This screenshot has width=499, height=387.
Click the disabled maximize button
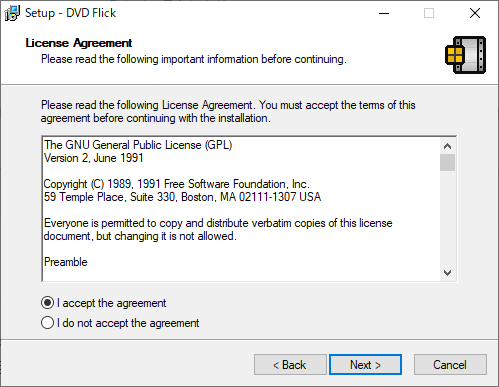429,13
